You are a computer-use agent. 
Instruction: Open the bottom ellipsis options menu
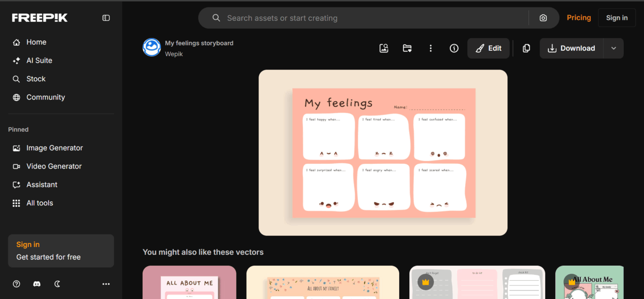[x=106, y=284]
